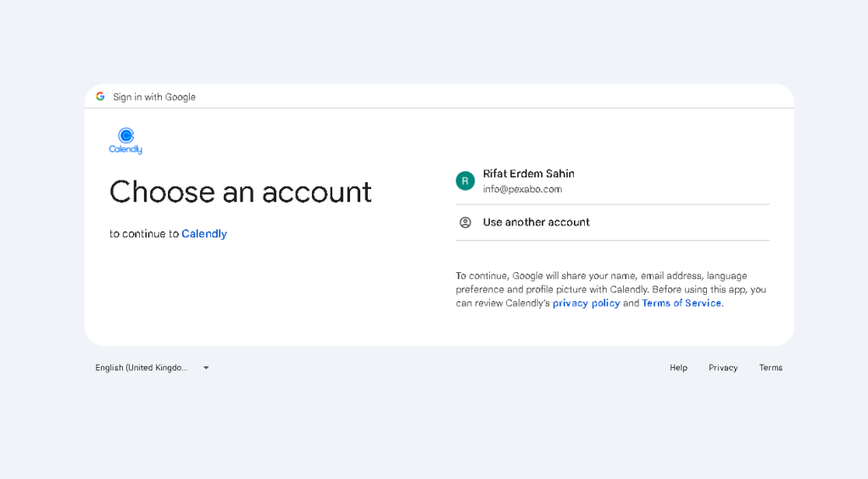
Task: Click the Terms footer link
Action: click(x=771, y=368)
